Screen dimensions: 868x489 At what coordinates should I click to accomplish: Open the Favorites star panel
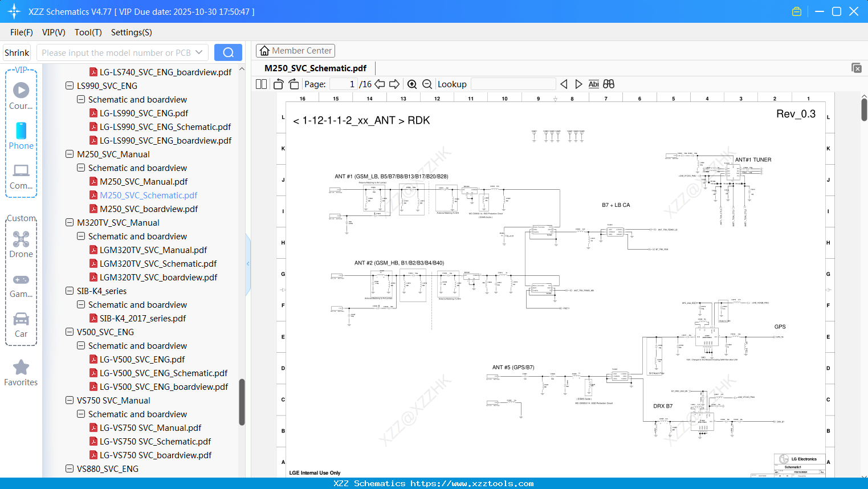pos(21,367)
